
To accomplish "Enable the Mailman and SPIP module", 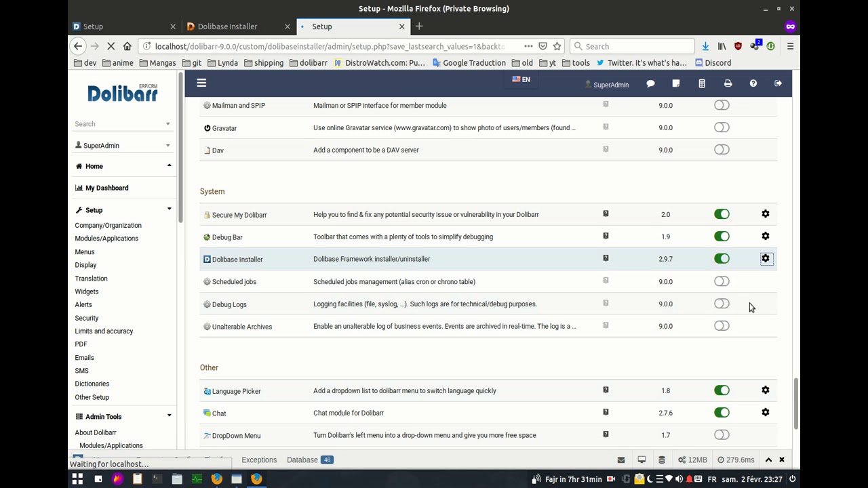I will pyautogui.click(x=722, y=105).
